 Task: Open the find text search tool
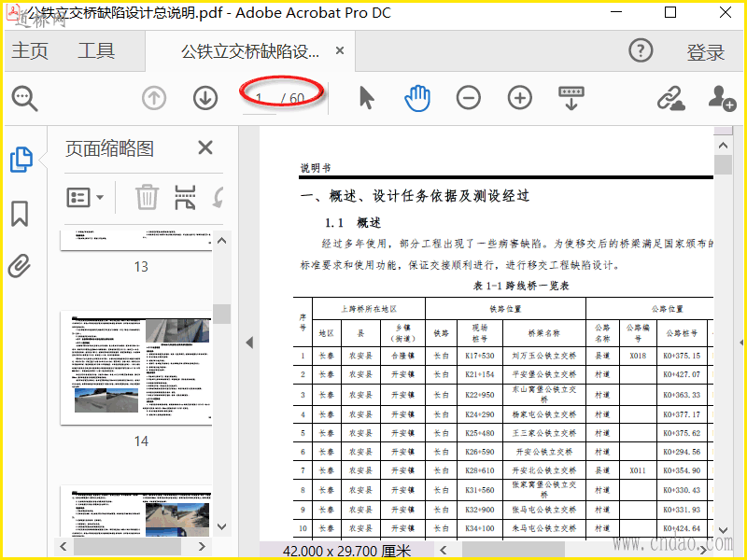coord(25,99)
